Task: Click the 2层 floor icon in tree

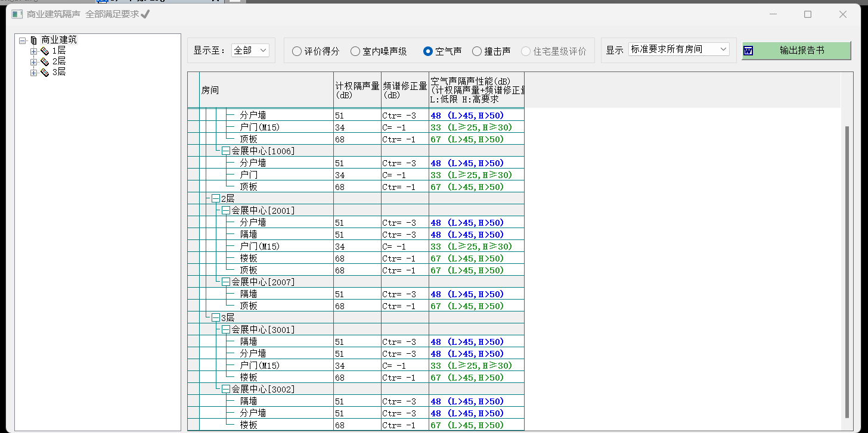Action: point(44,62)
